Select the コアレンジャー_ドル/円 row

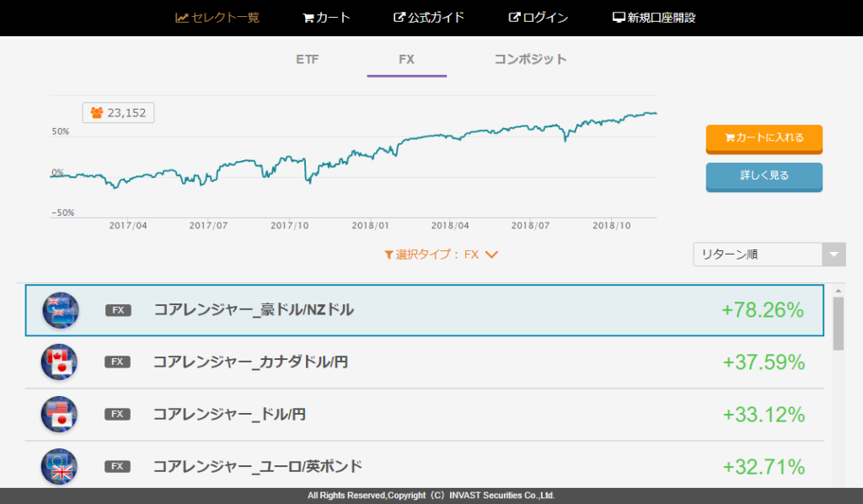pyautogui.click(x=425, y=415)
